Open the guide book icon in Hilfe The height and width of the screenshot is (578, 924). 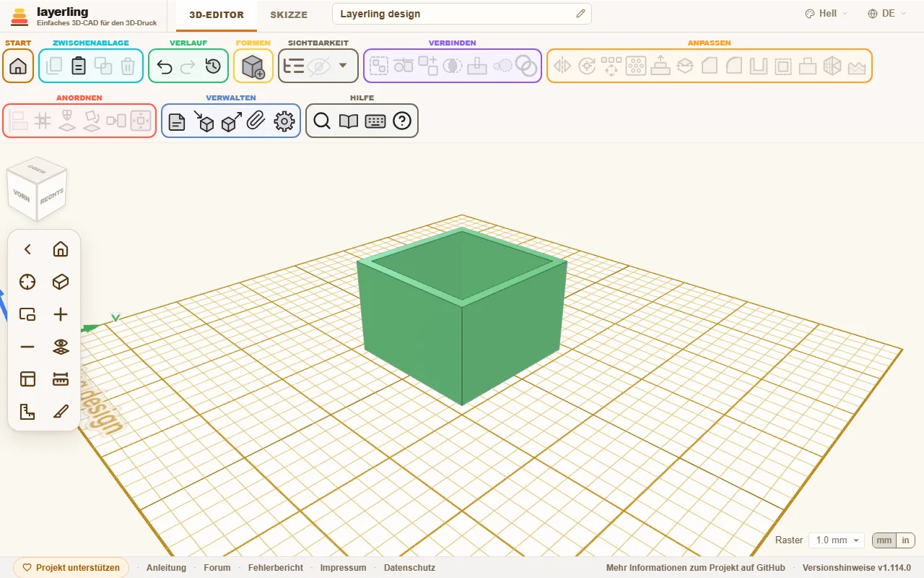tap(349, 121)
